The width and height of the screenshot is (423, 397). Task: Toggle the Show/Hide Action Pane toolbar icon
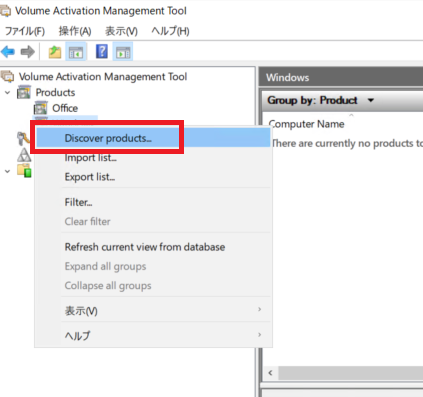point(123,52)
